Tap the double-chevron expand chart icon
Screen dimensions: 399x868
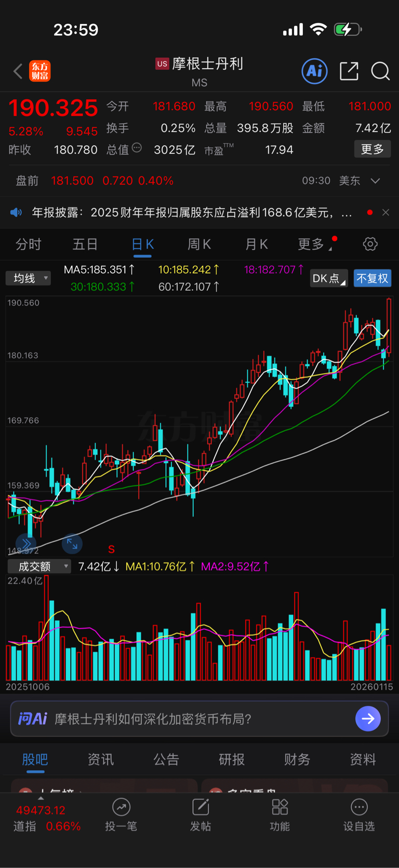[26, 543]
